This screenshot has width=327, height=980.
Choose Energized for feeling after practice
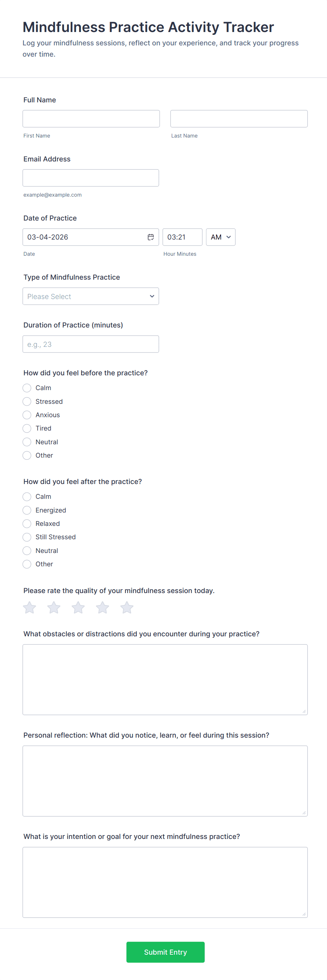(27, 510)
